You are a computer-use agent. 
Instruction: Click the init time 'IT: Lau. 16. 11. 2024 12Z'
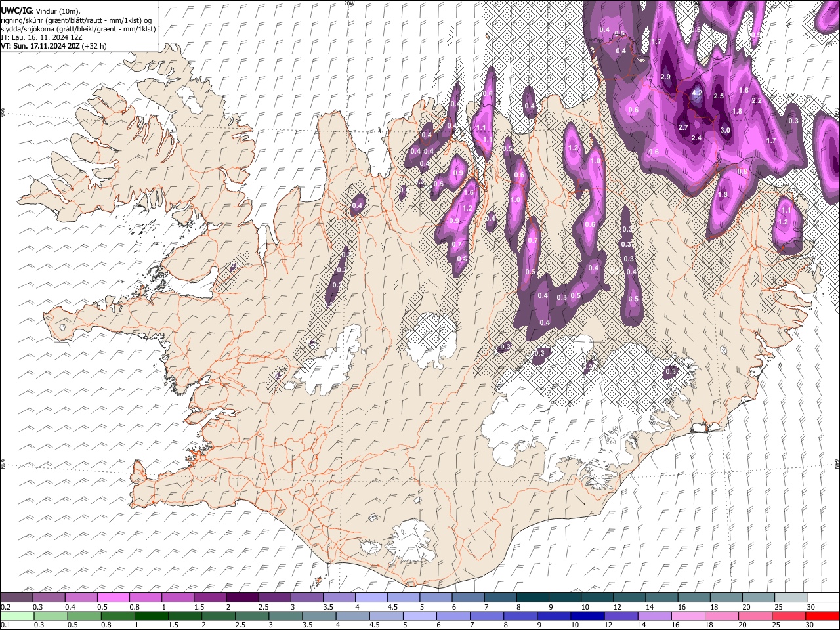coord(42,37)
